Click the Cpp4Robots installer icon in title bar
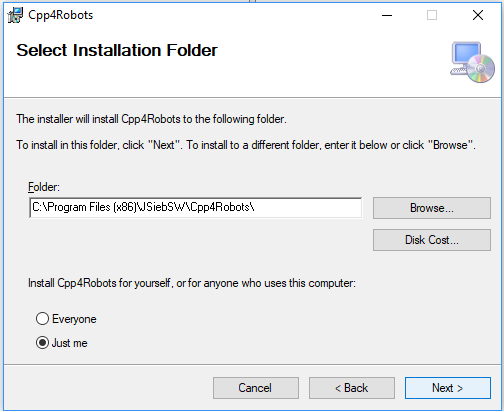The height and width of the screenshot is (412, 504). (x=15, y=15)
